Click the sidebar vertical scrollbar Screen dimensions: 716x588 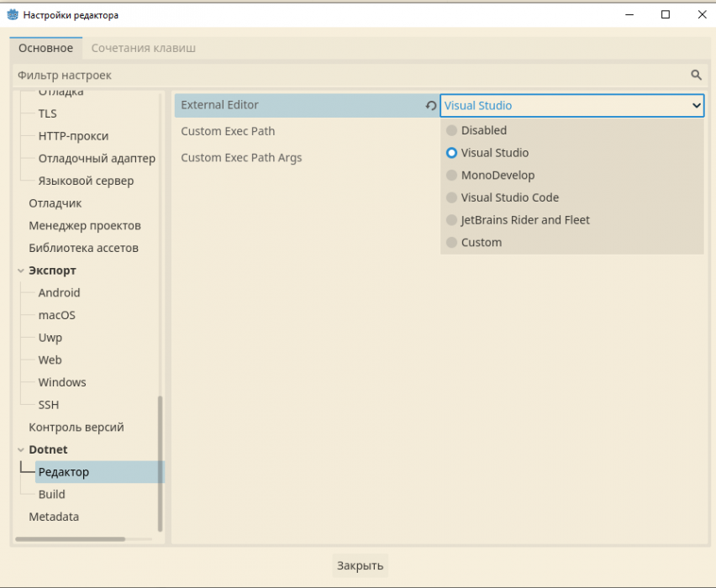160,462
